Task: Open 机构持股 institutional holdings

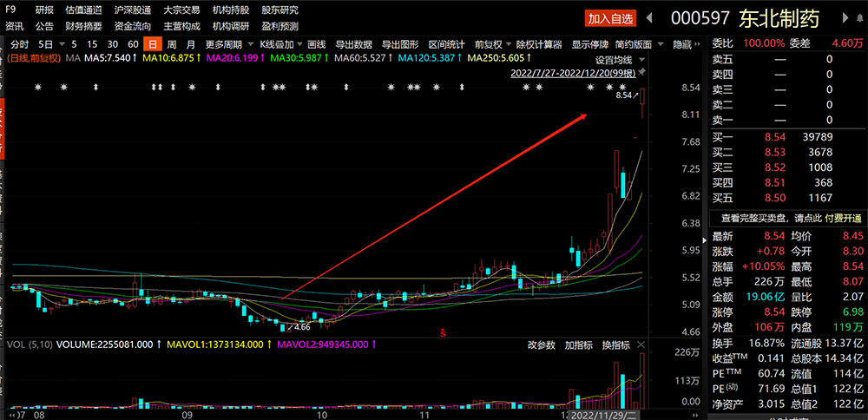Action: click(x=231, y=10)
